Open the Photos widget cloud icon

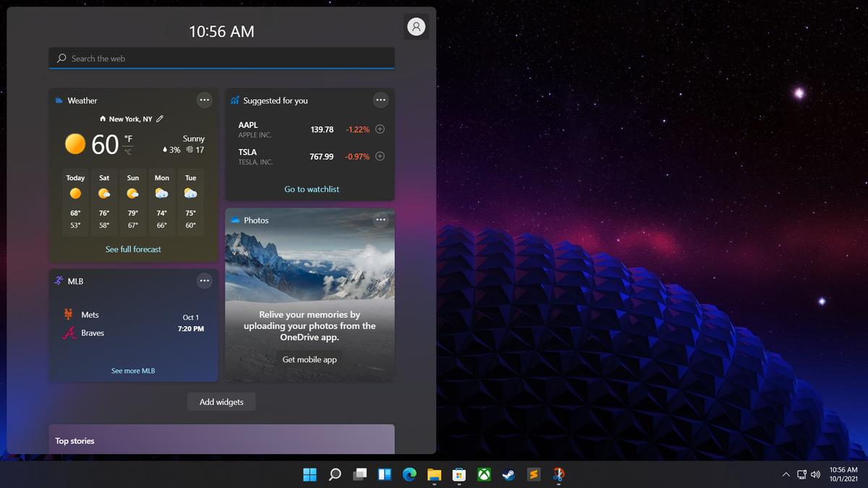(x=235, y=220)
